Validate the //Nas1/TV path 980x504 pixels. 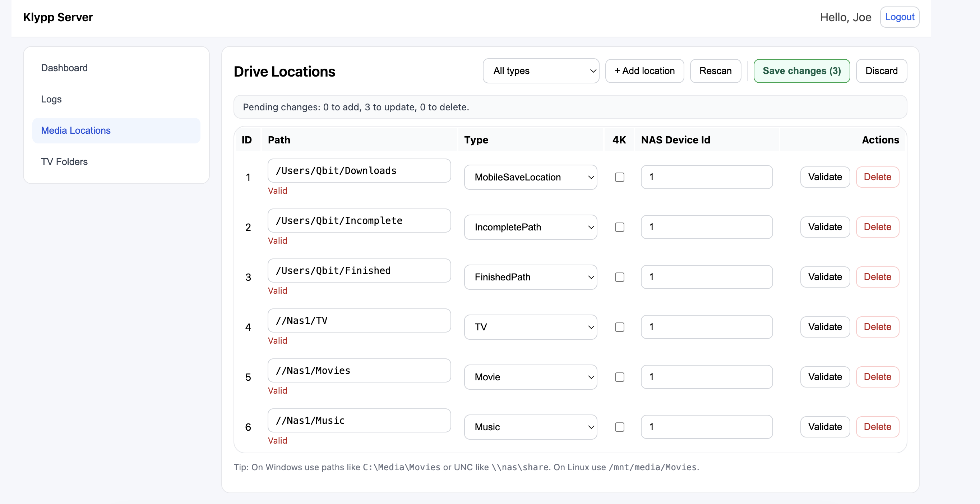click(825, 327)
